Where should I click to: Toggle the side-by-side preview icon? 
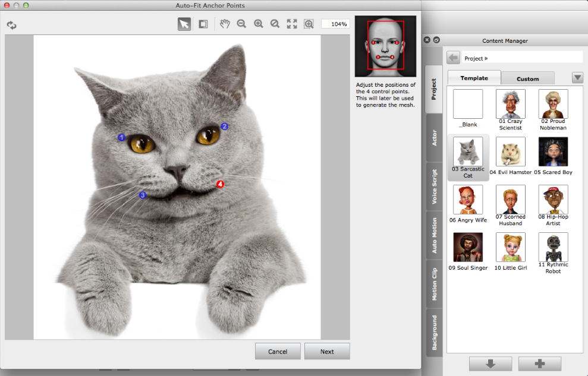pyautogui.click(x=203, y=24)
